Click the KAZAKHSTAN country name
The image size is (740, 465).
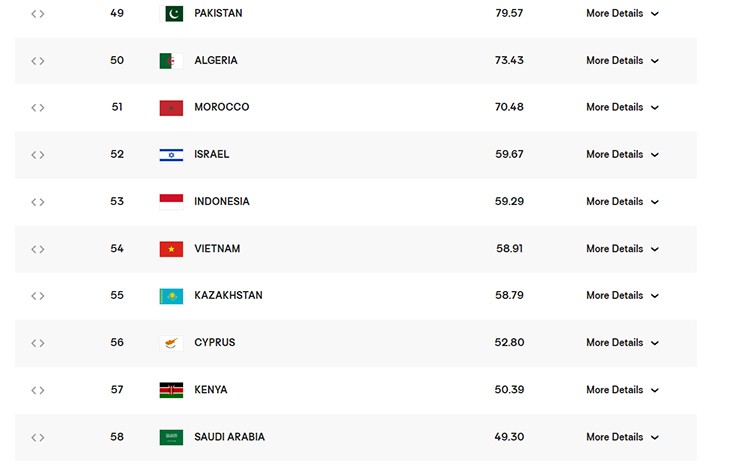(x=228, y=296)
